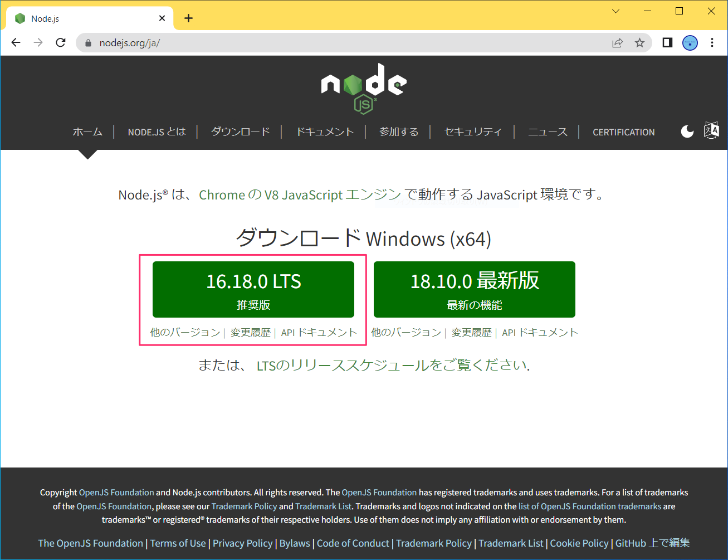
Task: Close the Node.js tab
Action: (x=162, y=18)
